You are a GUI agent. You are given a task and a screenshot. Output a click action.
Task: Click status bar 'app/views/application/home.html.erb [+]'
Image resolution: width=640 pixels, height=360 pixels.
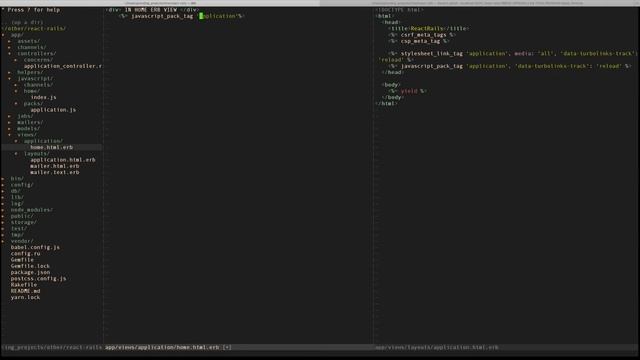pyautogui.click(x=168, y=347)
